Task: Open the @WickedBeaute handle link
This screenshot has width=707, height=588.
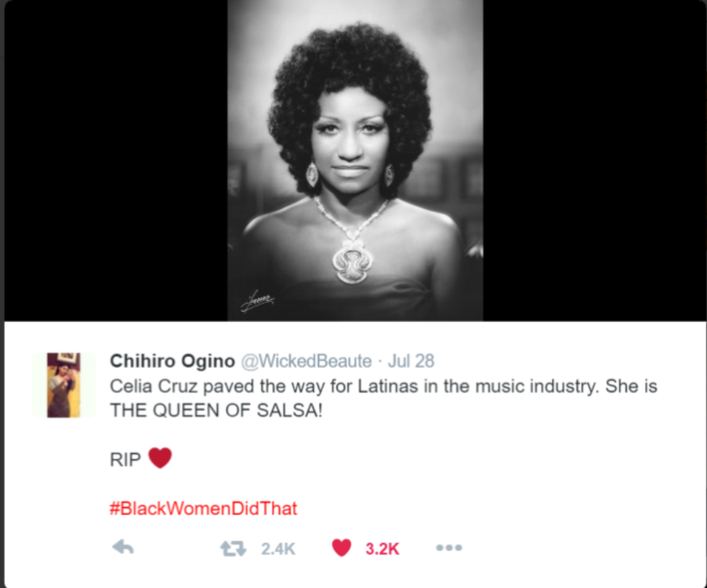Action: pyautogui.click(x=306, y=361)
